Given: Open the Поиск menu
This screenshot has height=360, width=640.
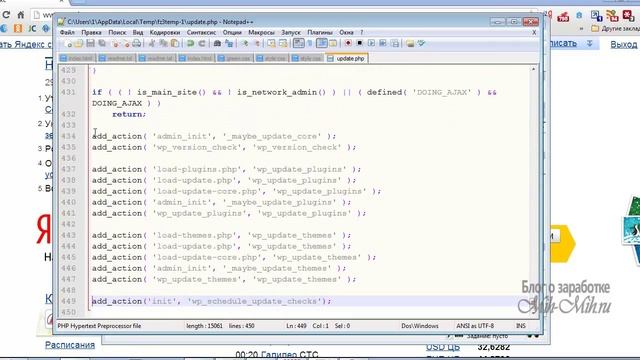Looking at the screenshot, I should click(x=117, y=32).
